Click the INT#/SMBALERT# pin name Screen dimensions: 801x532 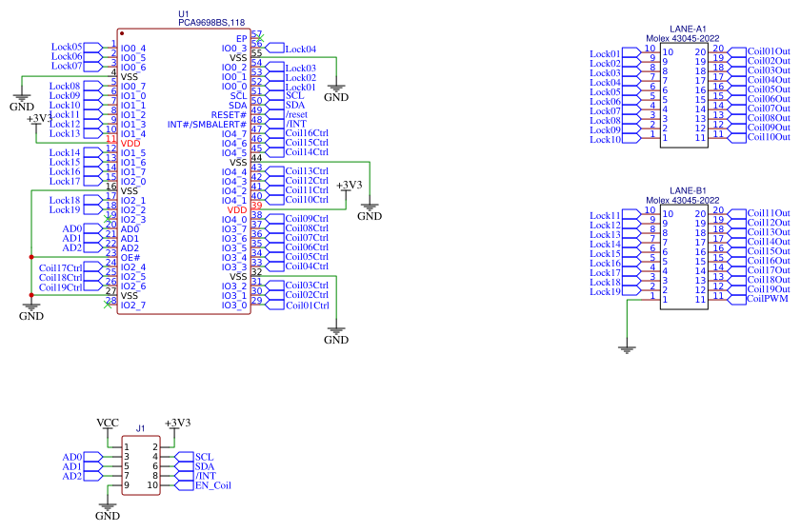(x=207, y=124)
